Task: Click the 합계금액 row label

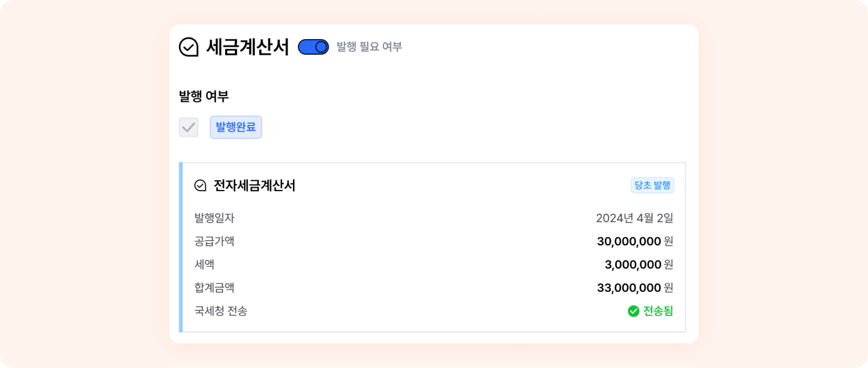Action: (214, 288)
